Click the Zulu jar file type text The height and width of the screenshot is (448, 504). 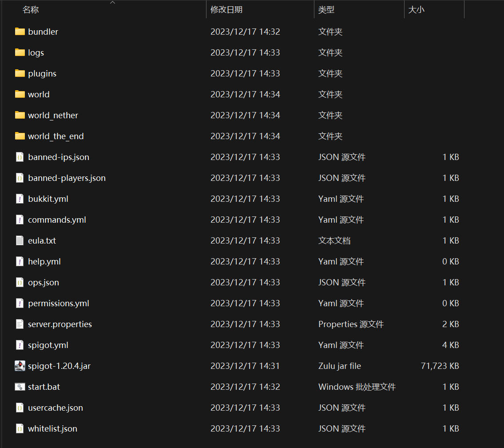(x=339, y=366)
